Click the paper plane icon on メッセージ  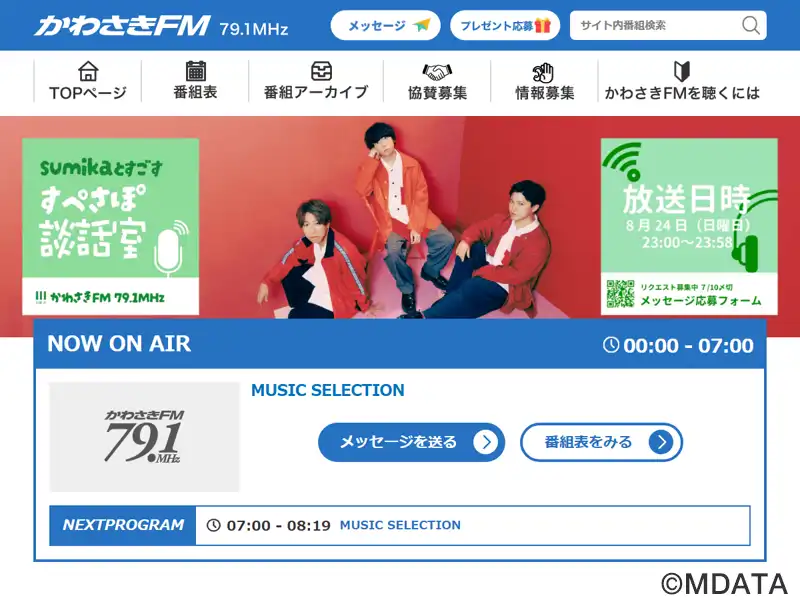pyautogui.click(x=422, y=24)
